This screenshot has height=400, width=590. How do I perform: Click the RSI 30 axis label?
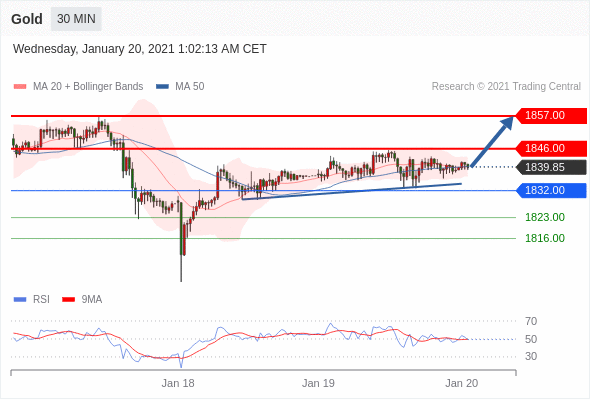coord(531,356)
